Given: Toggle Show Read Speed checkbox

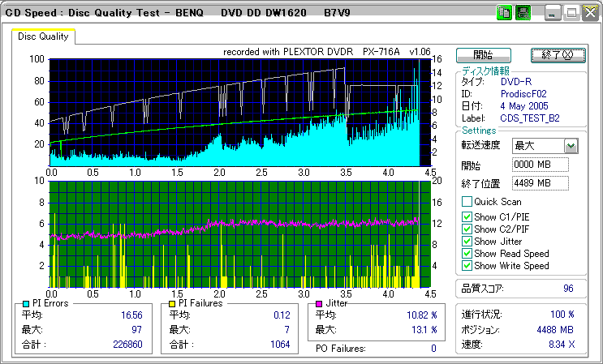Looking at the screenshot, I should [x=467, y=254].
